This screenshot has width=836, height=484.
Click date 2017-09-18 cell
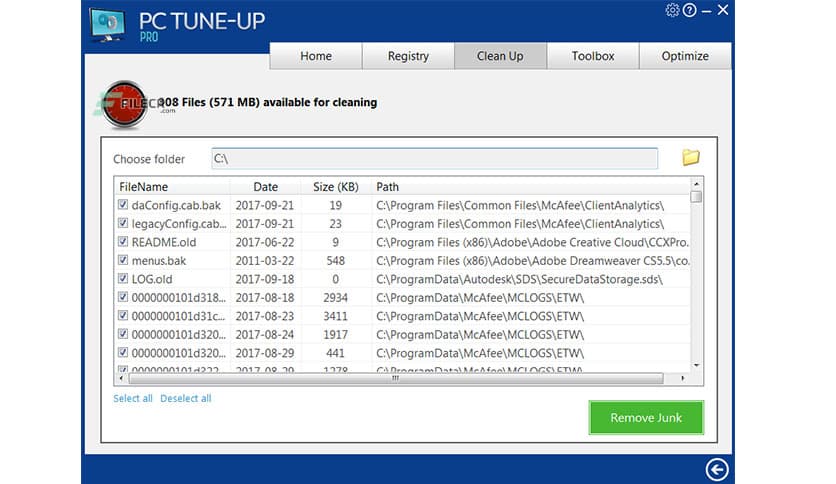coord(265,279)
